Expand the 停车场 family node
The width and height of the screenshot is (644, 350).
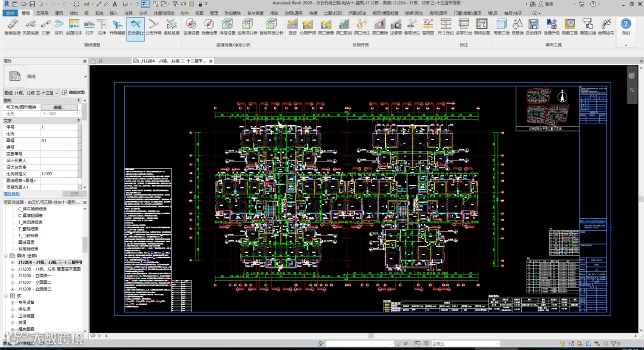point(13,309)
